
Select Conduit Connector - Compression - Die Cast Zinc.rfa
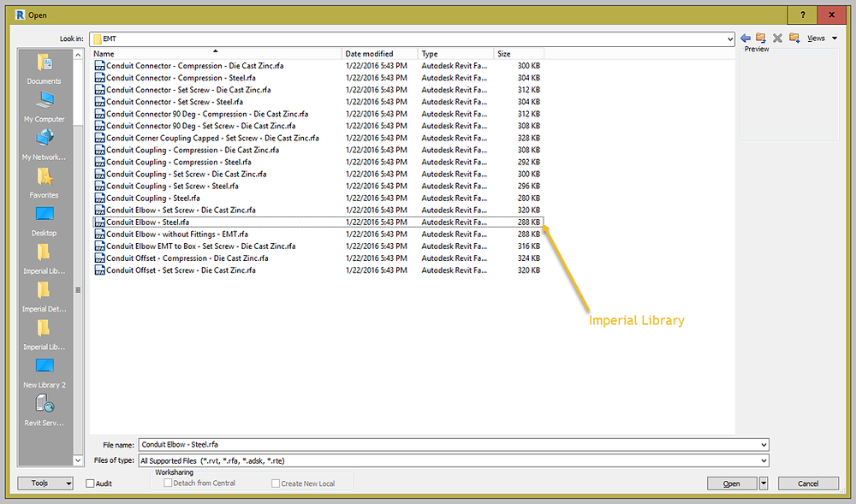[194, 65]
